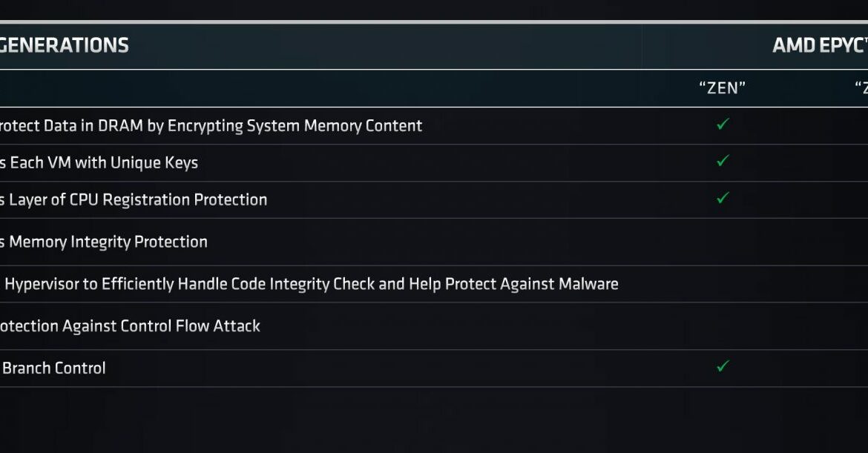This screenshot has width=868, height=453.
Task: Click the Encrypting System Memory Content row text
Action: pyautogui.click(x=211, y=126)
